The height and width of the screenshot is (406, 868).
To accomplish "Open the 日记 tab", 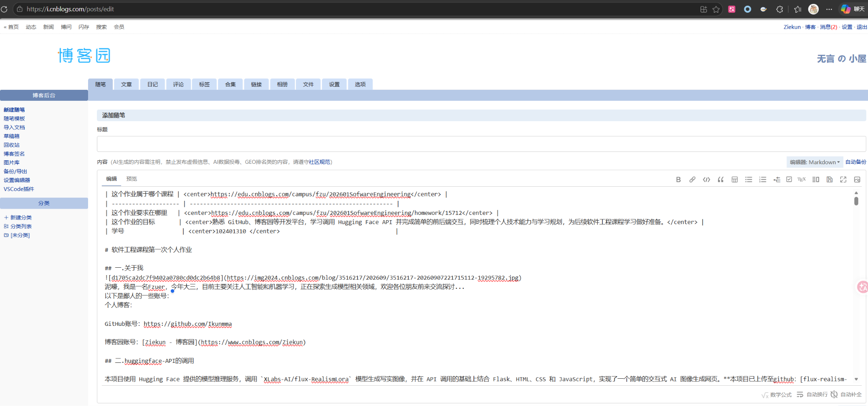I will tap(152, 85).
